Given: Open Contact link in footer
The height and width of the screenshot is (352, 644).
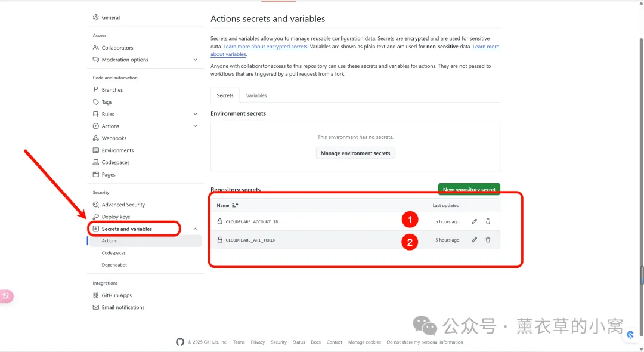Looking at the screenshot, I should pyautogui.click(x=335, y=342).
